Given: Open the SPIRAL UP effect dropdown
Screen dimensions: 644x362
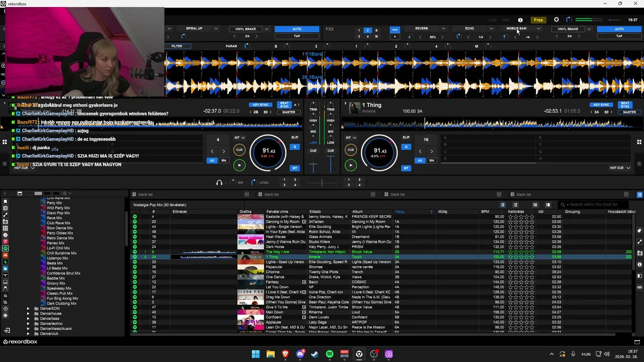Looking at the screenshot, I should tap(216, 29).
